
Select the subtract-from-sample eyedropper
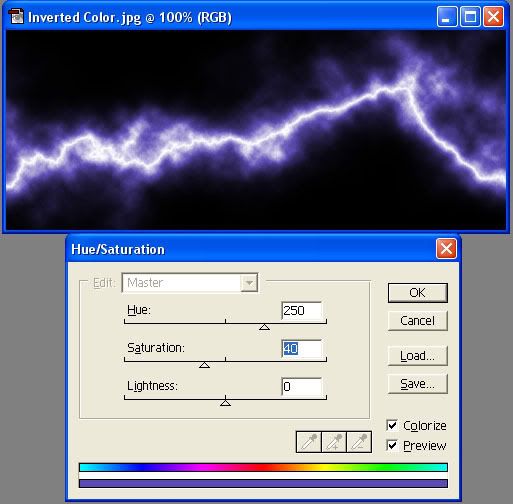359,442
